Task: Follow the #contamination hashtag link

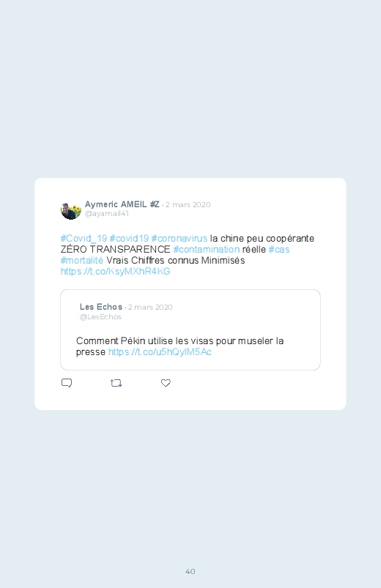Action: (207, 250)
